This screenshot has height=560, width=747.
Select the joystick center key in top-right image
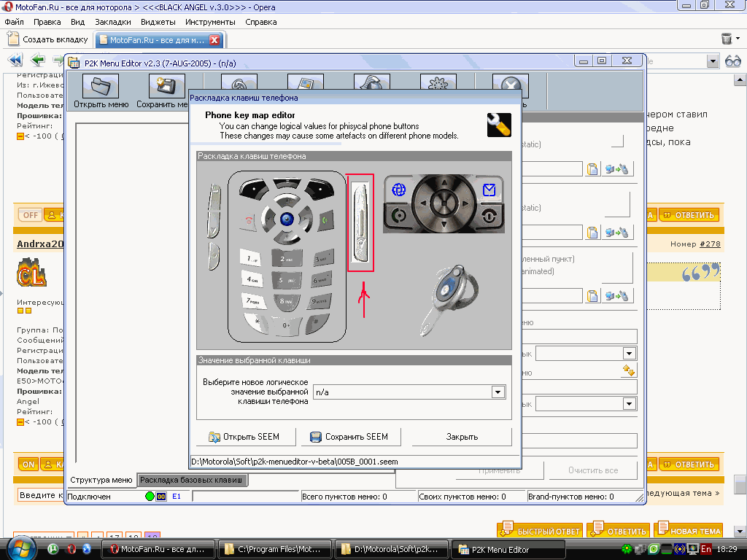click(444, 203)
